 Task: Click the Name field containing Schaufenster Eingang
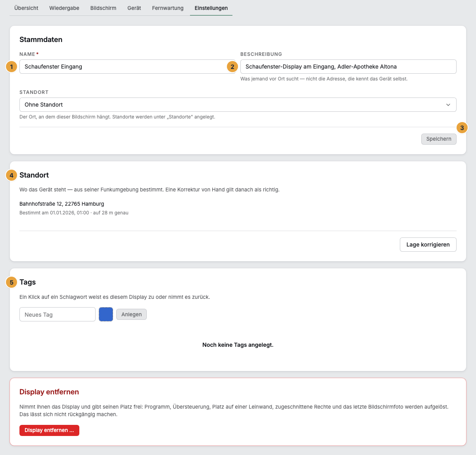[x=127, y=67]
